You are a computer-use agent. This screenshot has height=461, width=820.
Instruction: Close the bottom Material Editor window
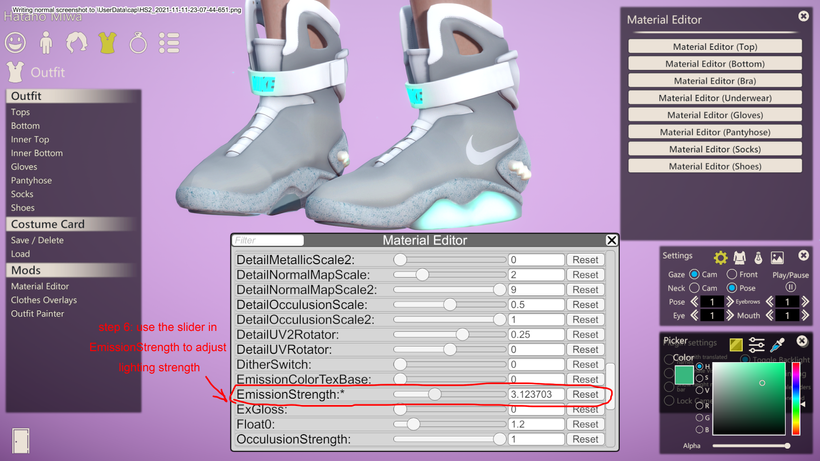611,240
